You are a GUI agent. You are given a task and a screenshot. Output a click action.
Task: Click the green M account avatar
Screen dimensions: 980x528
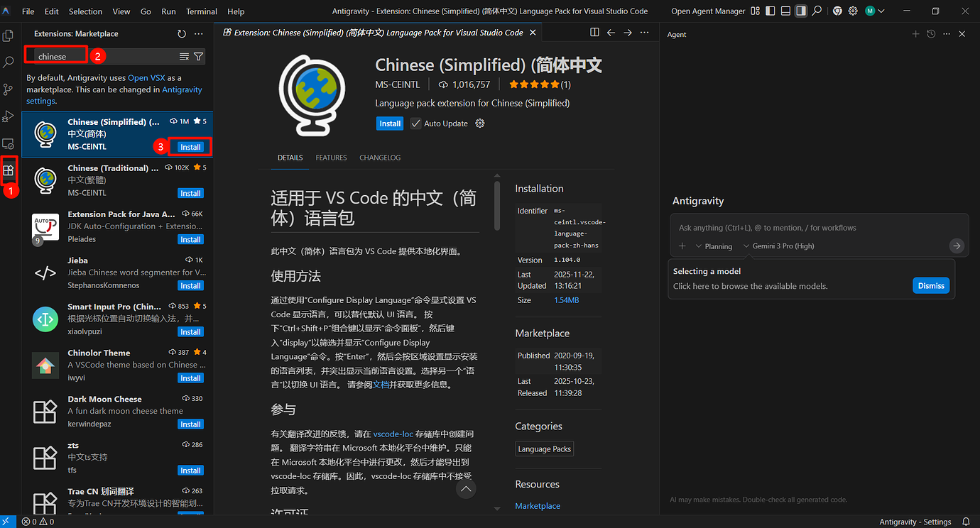coord(870,11)
